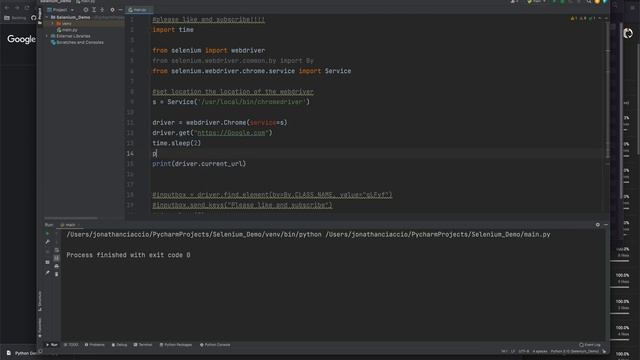Viewport: 640px width, 360px height.
Task: Click the Python interpreter status bar entry
Action: [x=575, y=351]
